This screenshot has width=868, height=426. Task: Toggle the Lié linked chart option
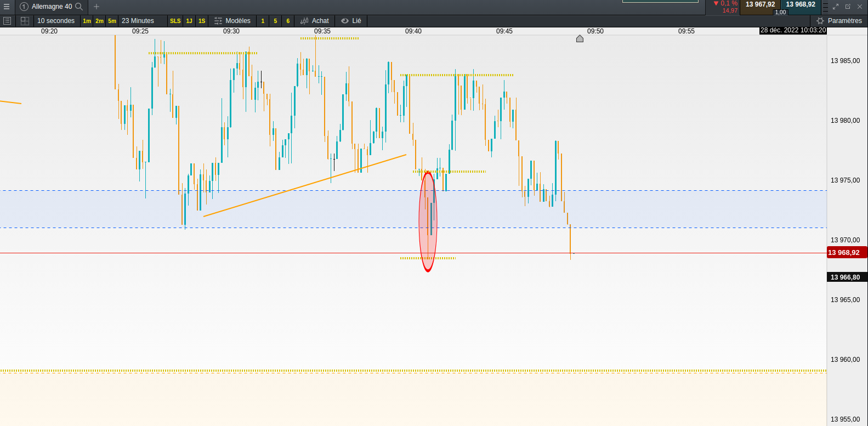351,21
